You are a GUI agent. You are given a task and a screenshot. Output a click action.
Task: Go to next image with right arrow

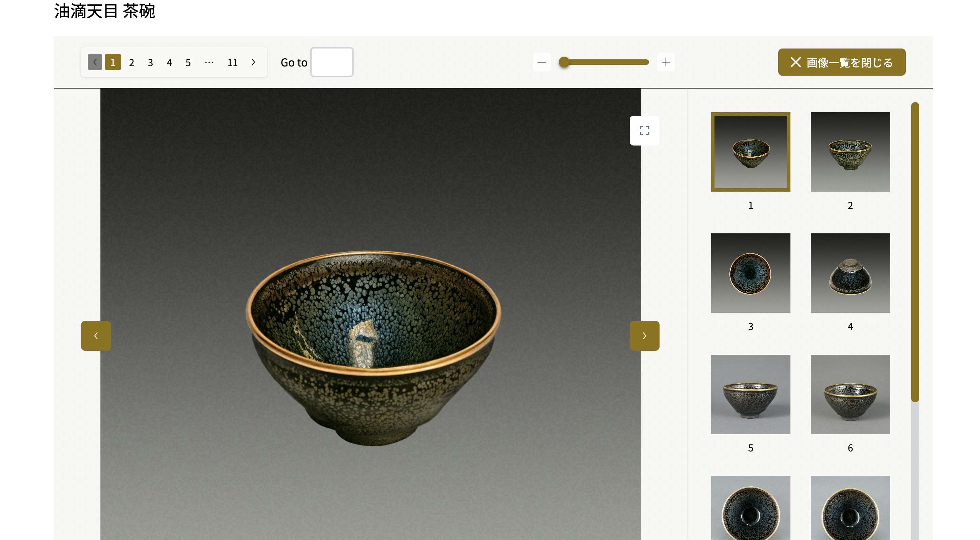coord(644,335)
